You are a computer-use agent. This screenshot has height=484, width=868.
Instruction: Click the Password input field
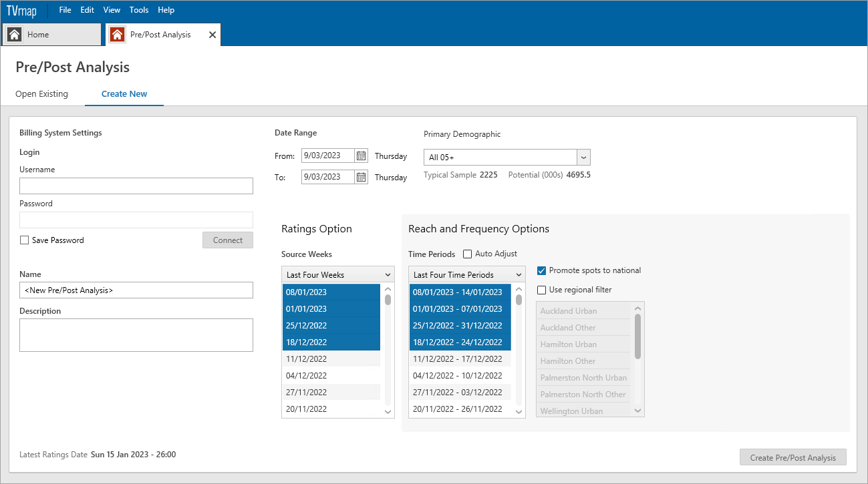[x=136, y=220]
